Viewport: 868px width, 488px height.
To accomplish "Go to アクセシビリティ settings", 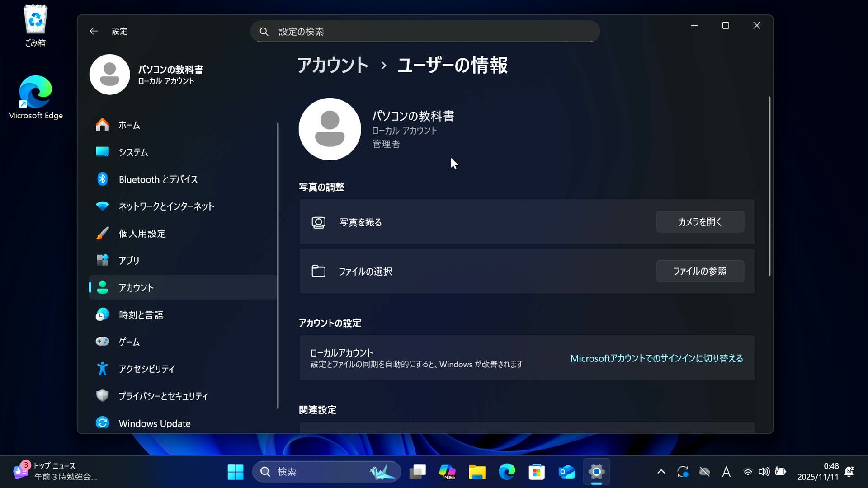I will point(146,369).
